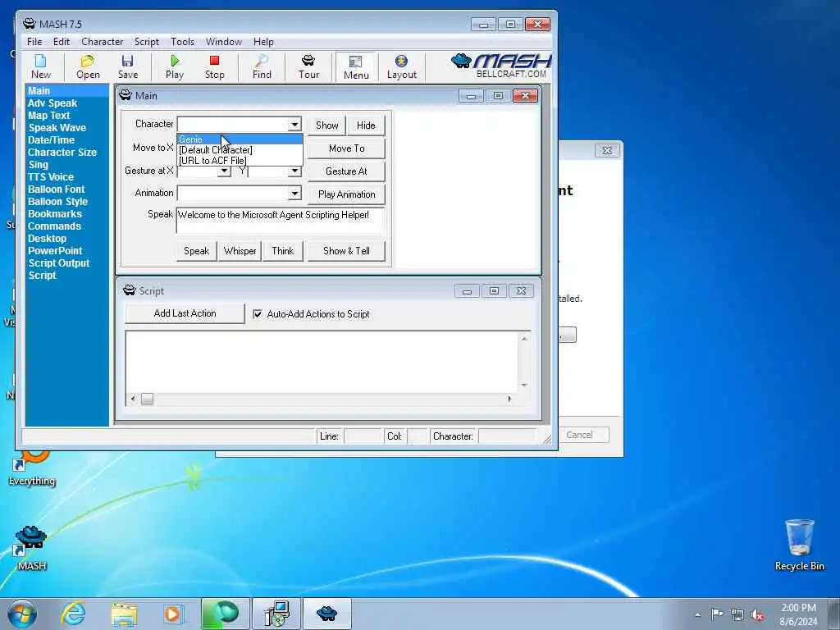Click the Add Last Action button
840x630 pixels.
coord(185,313)
